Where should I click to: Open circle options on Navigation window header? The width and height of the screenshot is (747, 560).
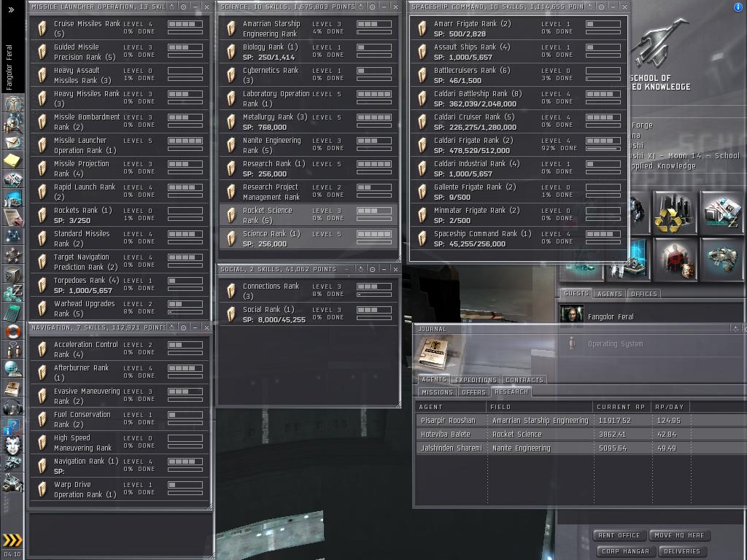[183, 327]
